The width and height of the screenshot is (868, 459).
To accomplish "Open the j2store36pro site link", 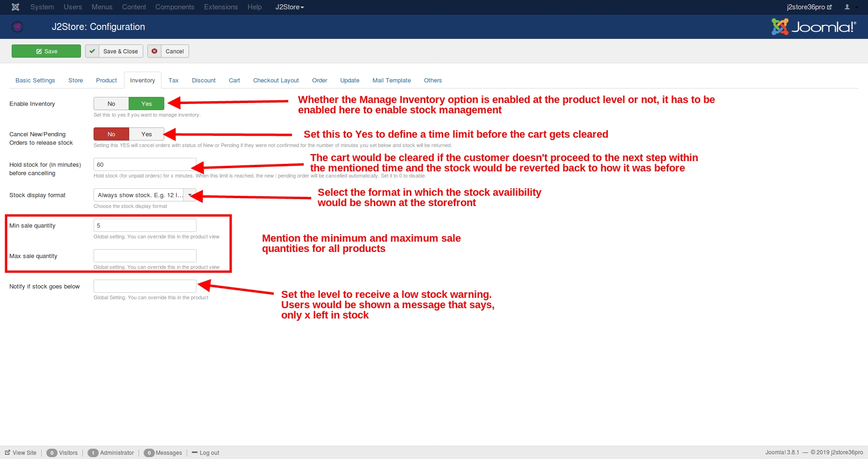I will point(809,7).
